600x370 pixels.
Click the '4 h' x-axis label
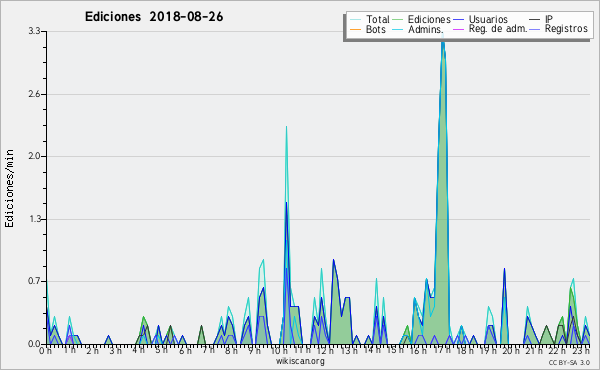pyautogui.click(x=139, y=350)
